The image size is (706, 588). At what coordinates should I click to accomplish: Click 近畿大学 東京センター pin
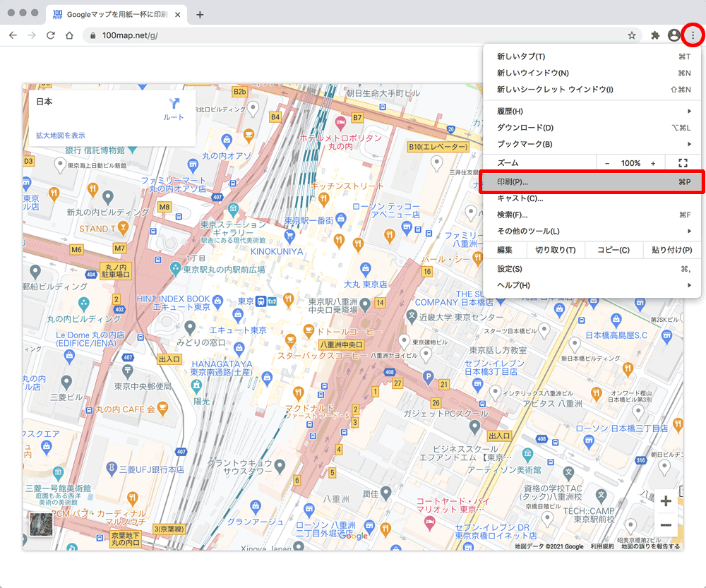click(x=411, y=315)
